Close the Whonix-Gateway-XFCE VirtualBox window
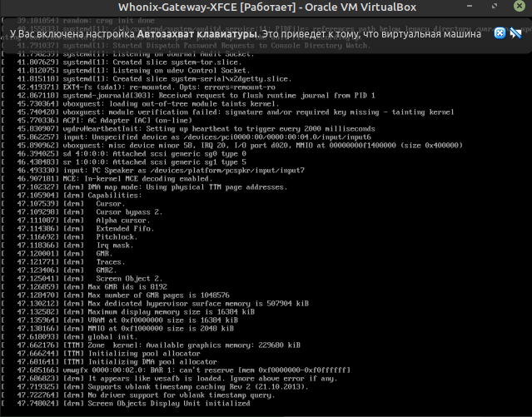The height and width of the screenshot is (417, 532). coord(520,6)
